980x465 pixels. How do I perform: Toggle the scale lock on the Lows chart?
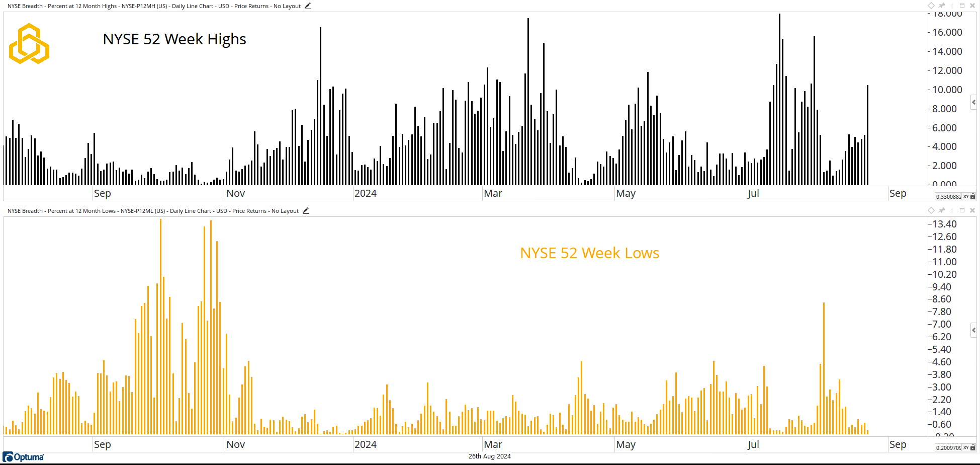click(972, 448)
